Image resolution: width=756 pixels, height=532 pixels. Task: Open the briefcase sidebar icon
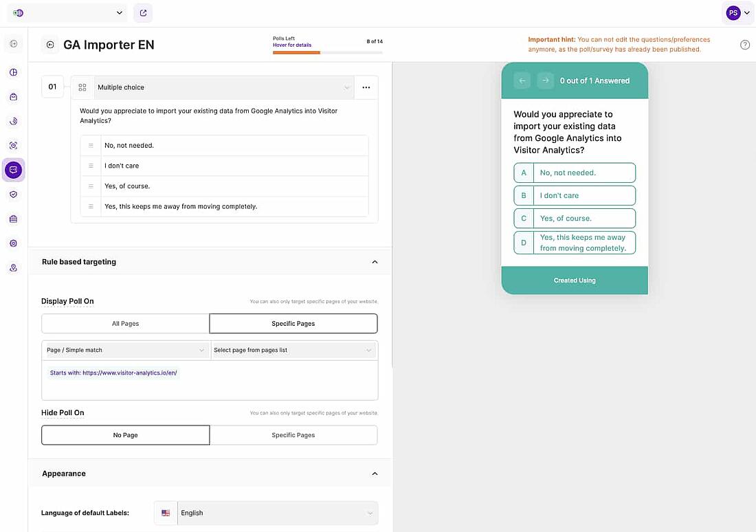coord(14,219)
